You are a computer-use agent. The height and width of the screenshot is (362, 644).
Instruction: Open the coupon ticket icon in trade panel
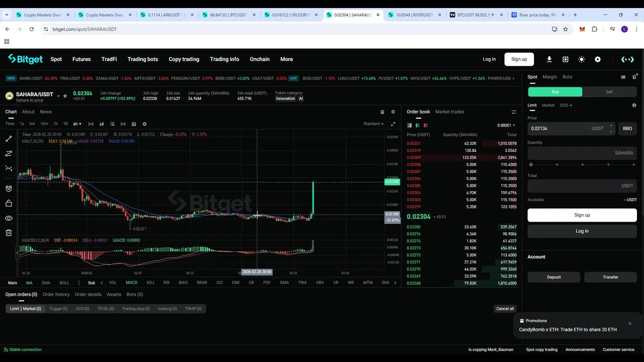click(x=623, y=77)
